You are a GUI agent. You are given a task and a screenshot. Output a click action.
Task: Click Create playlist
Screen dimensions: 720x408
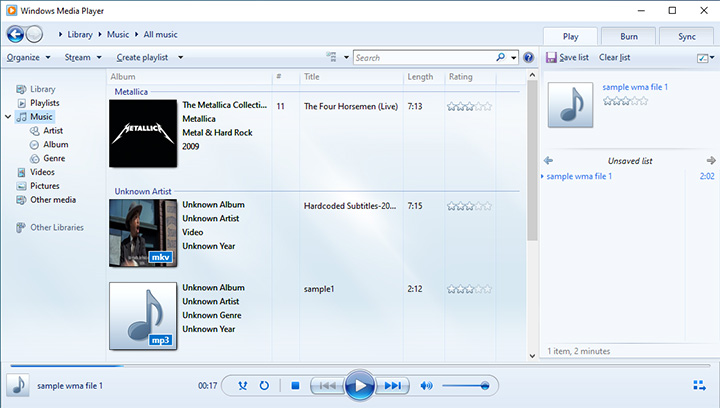coord(142,57)
